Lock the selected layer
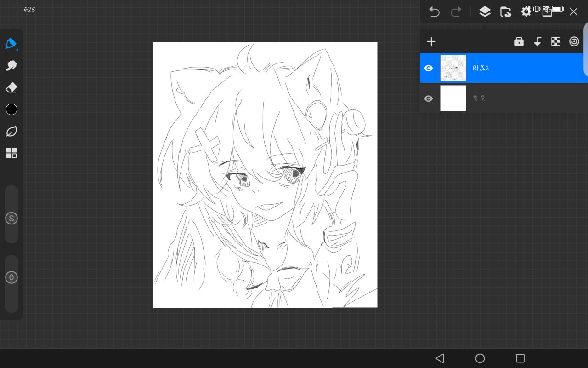 point(519,42)
